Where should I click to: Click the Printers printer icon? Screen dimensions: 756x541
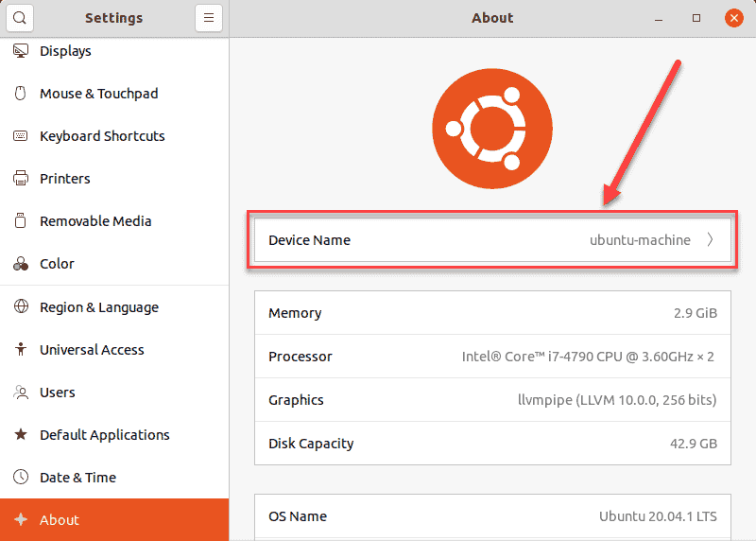(x=21, y=178)
